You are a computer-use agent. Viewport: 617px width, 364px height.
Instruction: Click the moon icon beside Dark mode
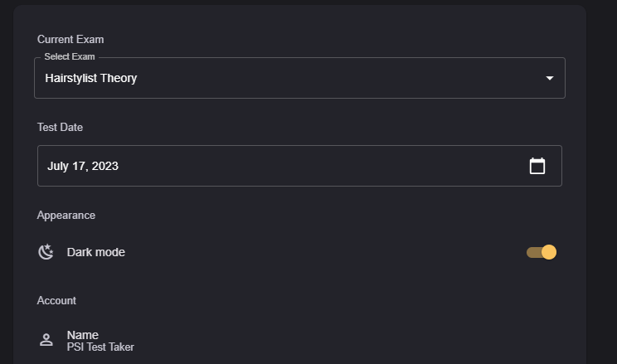tap(46, 252)
